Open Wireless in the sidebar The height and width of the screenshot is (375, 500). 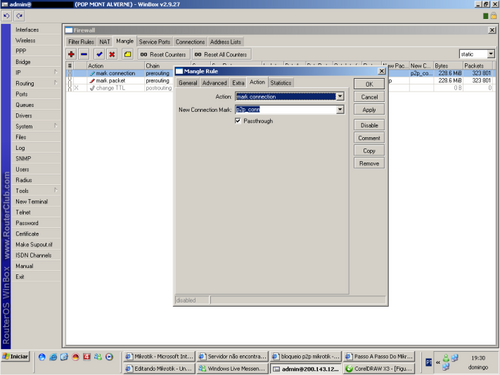click(x=37, y=40)
